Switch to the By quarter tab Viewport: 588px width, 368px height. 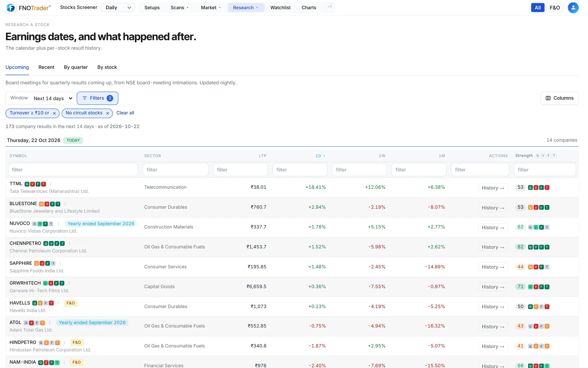[76, 67]
